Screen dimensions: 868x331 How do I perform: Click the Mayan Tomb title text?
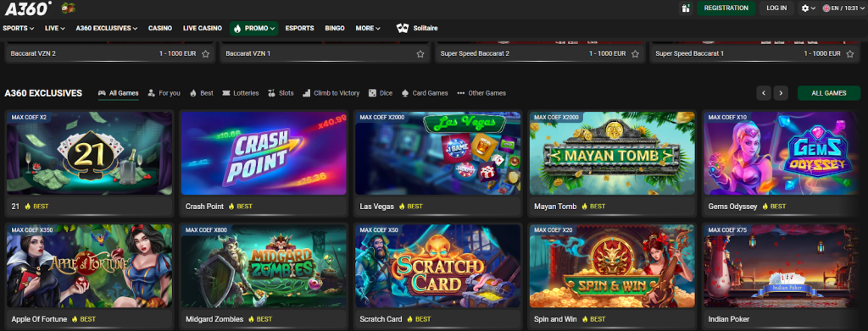555,207
